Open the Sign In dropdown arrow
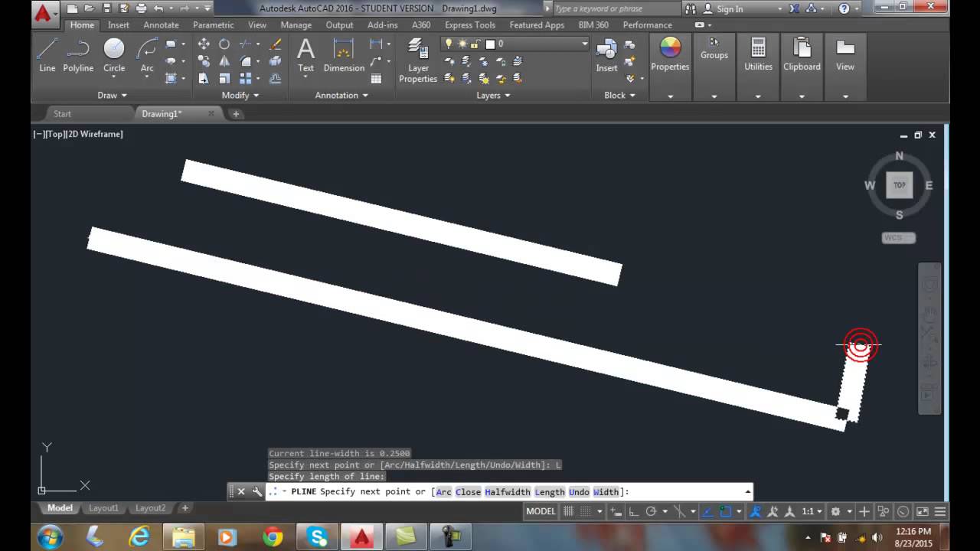980x551 pixels. (779, 9)
